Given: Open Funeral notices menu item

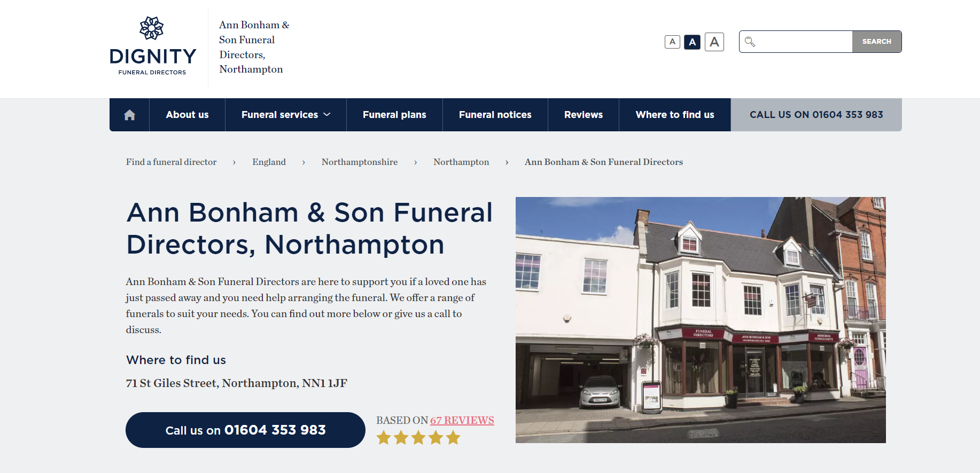Looking at the screenshot, I should [495, 115].
